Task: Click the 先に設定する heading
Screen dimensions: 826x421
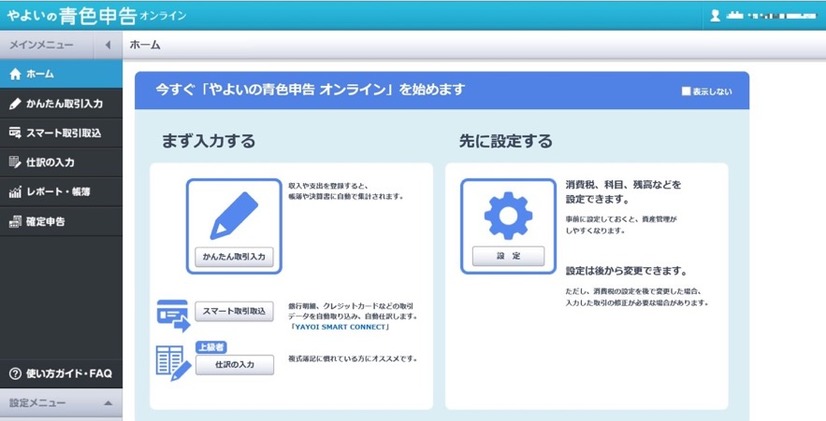Action: tap(506, 141)
